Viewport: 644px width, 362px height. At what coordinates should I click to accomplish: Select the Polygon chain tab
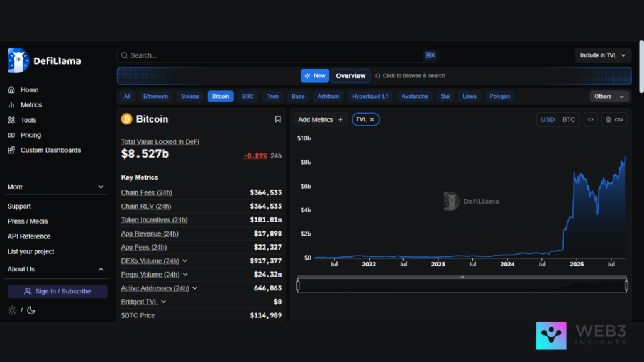(x=500, y=96)
